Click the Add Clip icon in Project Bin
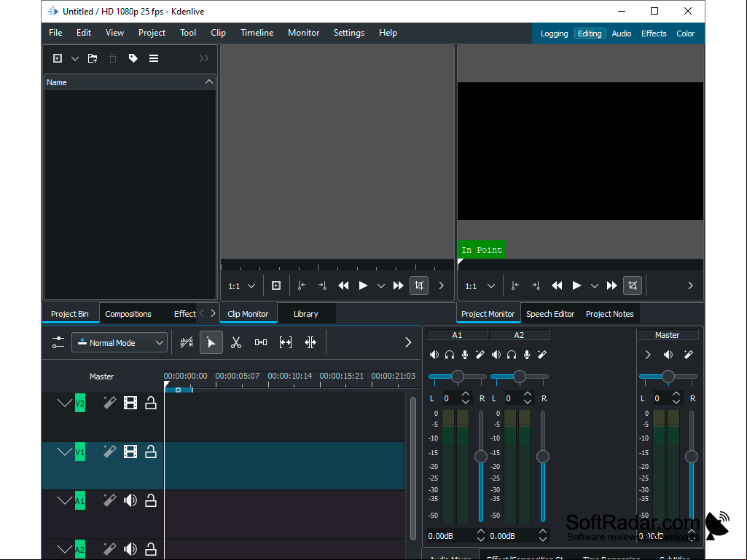747x560 pixels. point(58,58)
